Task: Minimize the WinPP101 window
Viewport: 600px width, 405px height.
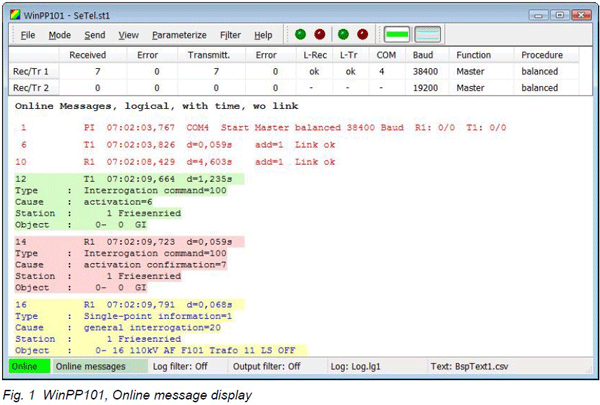Action: (539, 15)
